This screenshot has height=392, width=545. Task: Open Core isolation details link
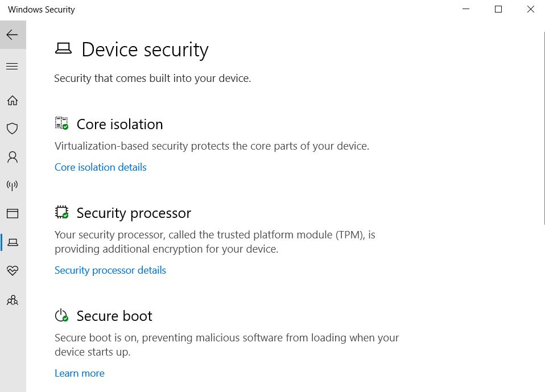click(101, 167)
